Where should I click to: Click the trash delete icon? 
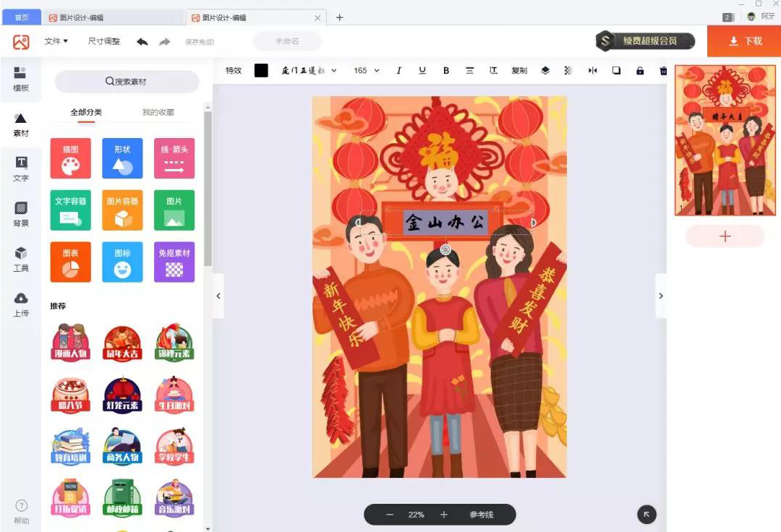click(x=663, y=71)
